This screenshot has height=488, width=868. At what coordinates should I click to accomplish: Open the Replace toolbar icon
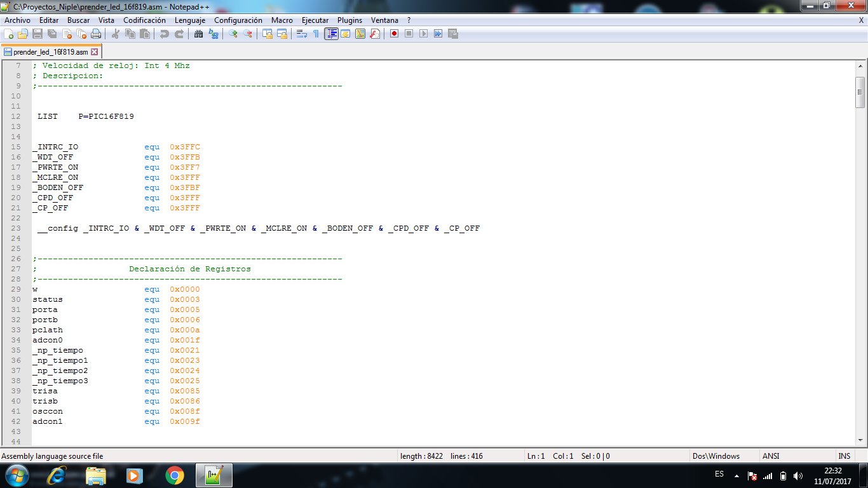pos(214,34)
